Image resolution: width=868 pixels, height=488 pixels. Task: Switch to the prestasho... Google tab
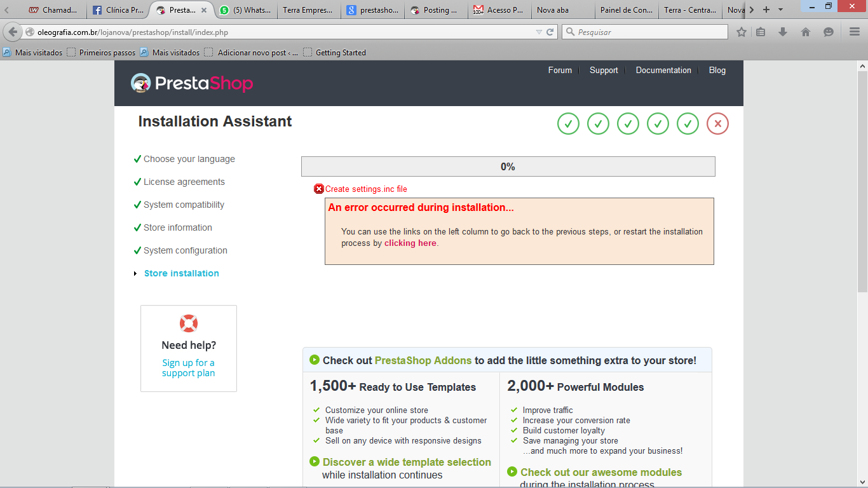(x=372, y=10)
